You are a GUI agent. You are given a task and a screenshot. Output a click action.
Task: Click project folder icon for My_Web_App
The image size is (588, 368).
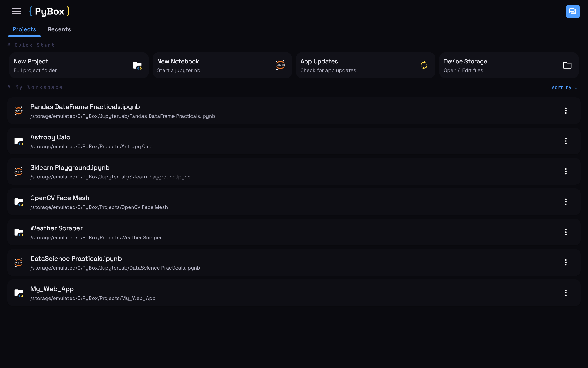click(x=19, y=293)
